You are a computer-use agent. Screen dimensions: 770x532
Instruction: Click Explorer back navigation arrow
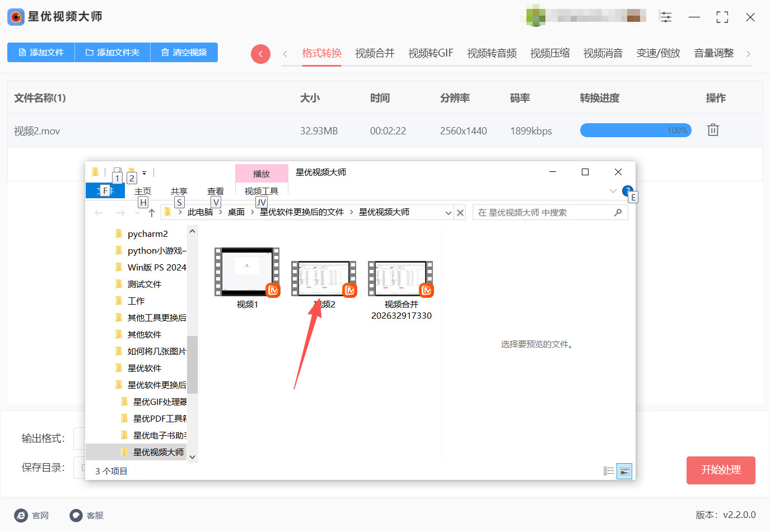pyautogui.click(x=99, y=213)
